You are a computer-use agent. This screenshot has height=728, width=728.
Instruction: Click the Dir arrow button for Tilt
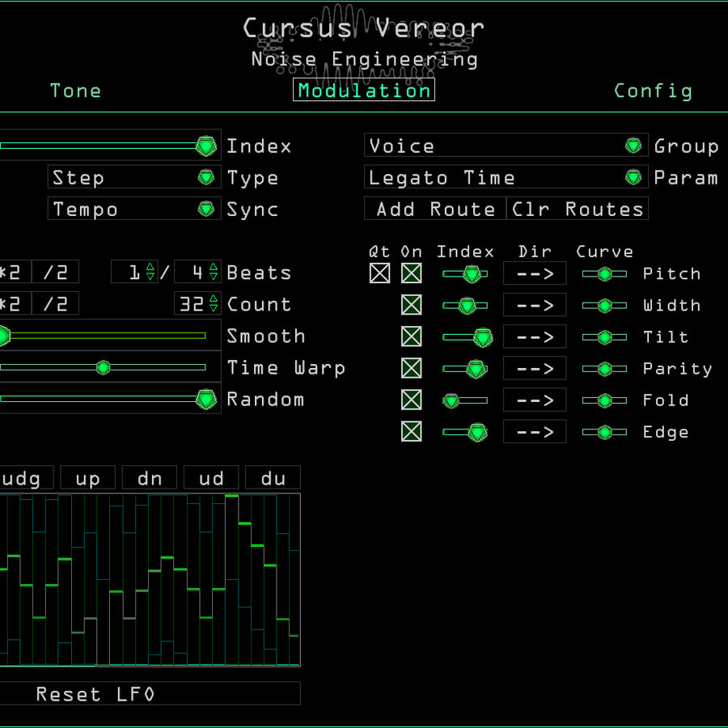point(535,336)
